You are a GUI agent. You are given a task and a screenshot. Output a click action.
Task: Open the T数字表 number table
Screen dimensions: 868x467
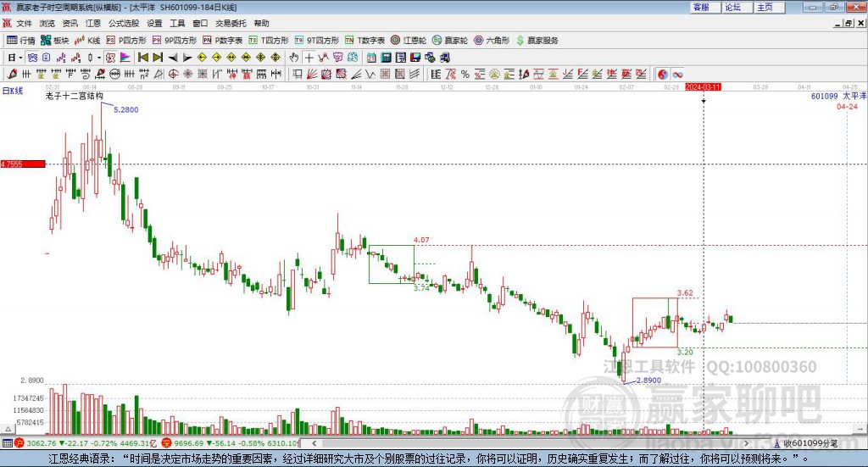364,41
